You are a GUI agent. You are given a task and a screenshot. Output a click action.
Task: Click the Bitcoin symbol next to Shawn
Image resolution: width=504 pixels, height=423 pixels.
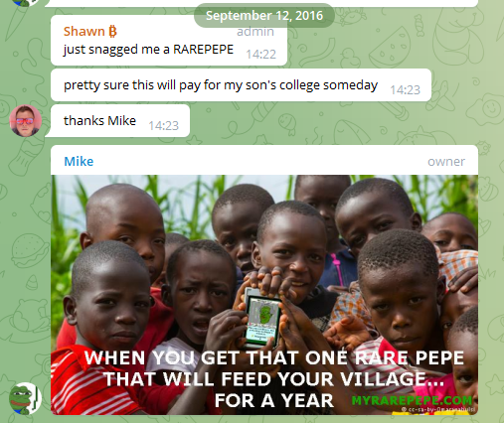[112, 32]
